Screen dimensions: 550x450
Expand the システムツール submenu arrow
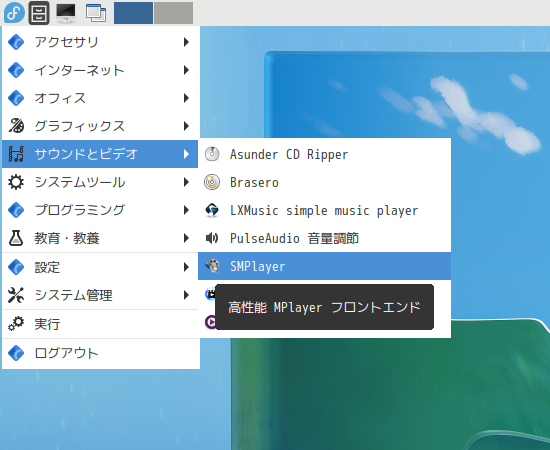pos(186,182)
